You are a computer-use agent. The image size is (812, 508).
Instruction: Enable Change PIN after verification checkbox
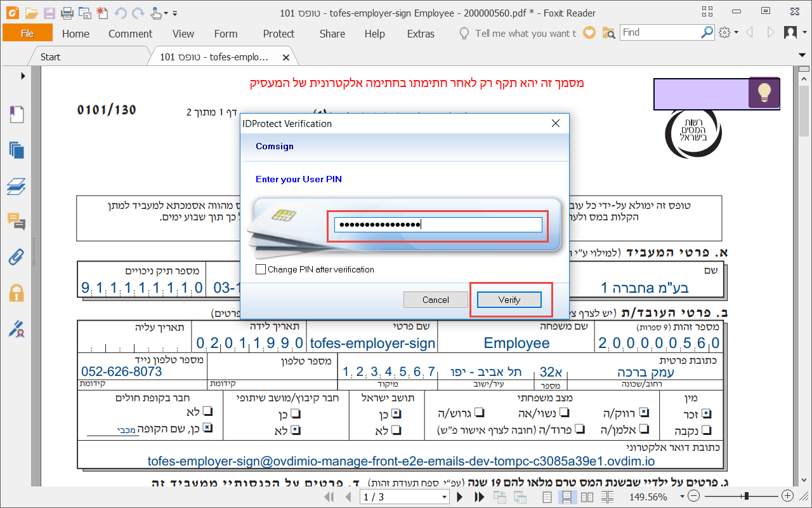(x=261, y=269)
